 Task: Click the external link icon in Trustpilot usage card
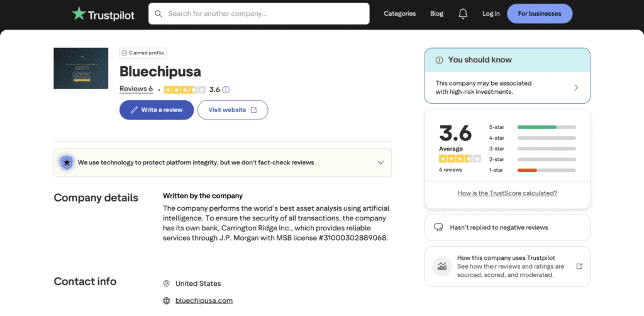(x=579, y=266)
